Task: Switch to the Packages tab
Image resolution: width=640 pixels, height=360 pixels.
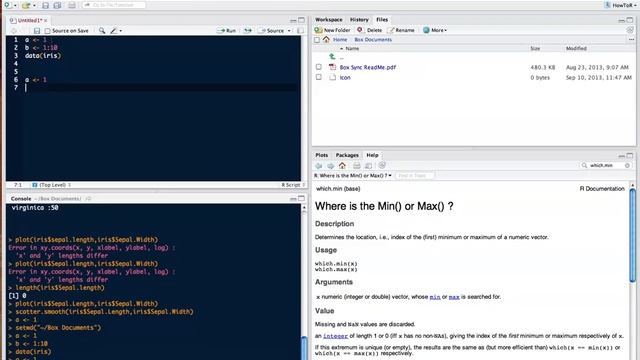Action: (x=347, y=155)
